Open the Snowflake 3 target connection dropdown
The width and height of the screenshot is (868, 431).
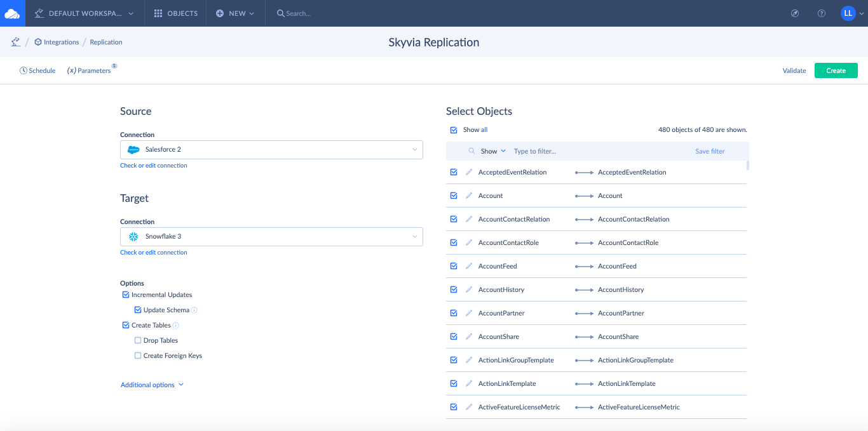[271, 237]
